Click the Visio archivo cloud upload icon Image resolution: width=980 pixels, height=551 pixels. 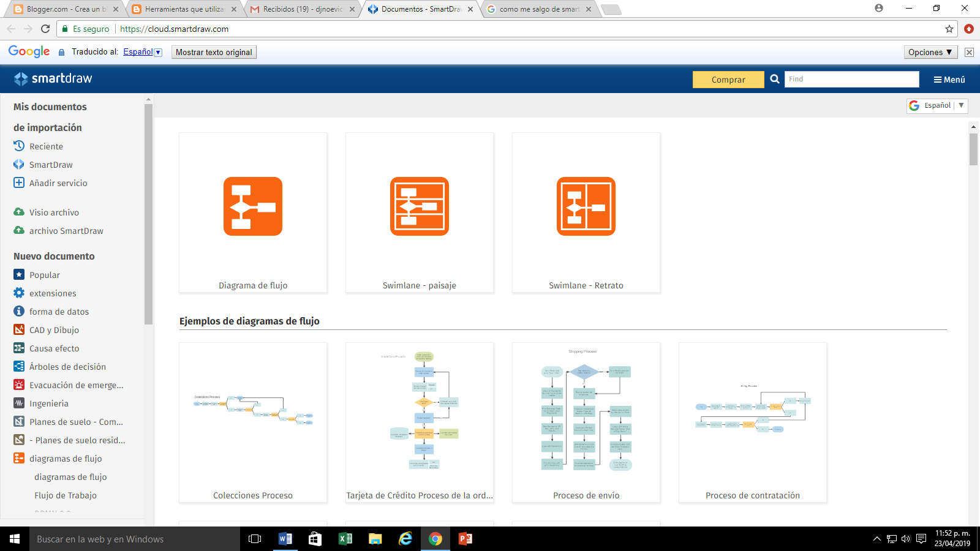click(x=19, y=212)
